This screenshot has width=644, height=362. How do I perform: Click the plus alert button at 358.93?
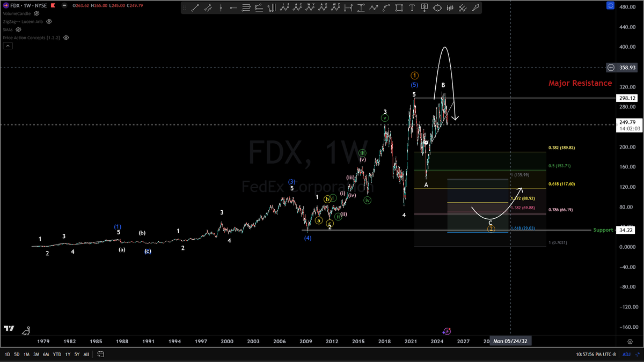(x=611, y=68)
